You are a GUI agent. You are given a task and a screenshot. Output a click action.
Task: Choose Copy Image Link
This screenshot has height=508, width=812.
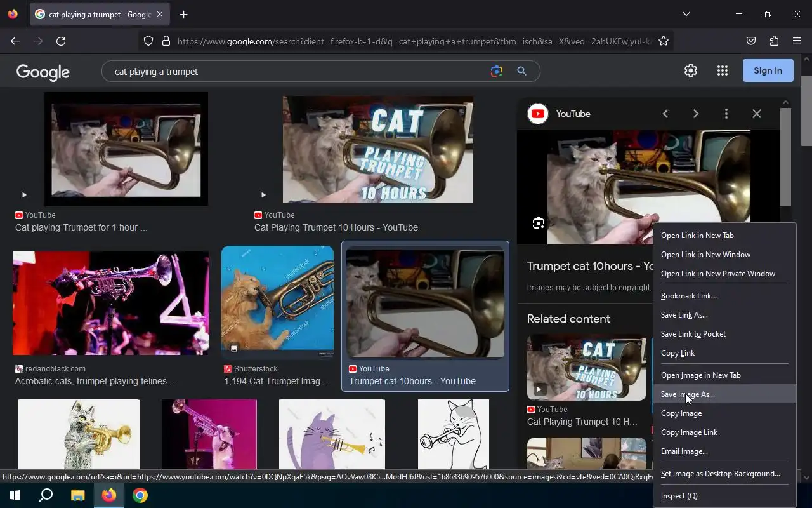[724, 432]
